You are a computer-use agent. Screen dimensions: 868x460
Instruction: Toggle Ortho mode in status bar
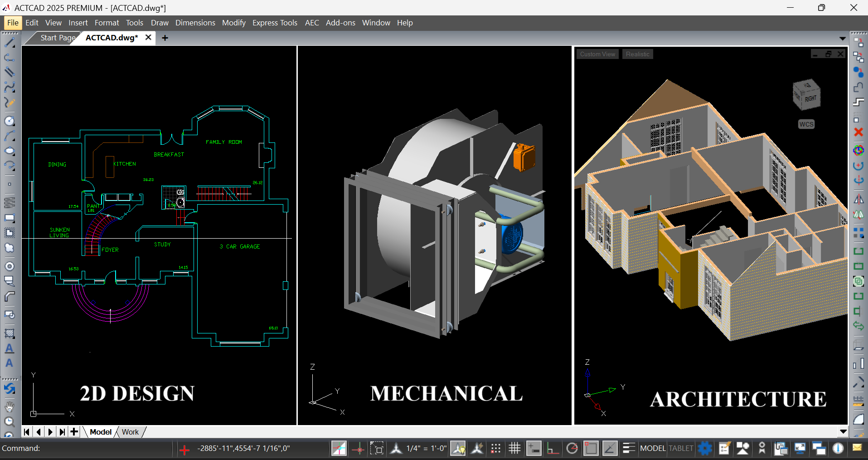click(x=553, y=449)
